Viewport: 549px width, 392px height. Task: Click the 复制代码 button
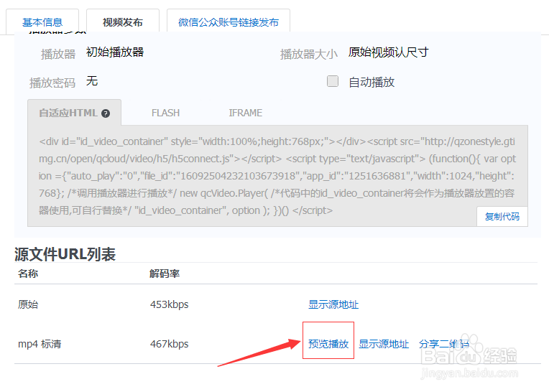[x=502, y=216]
